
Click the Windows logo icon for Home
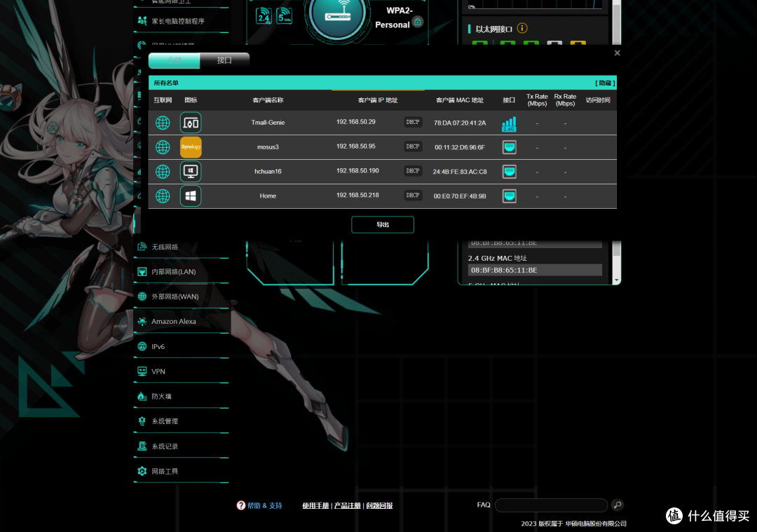pos(191,196)
